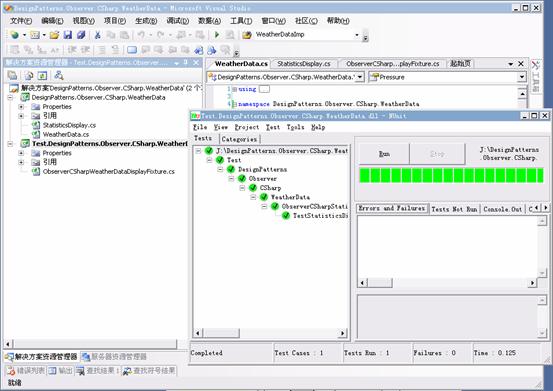Open the 调试(D) menu in Visual Studio
Image resolution: width=553 pixels, height=391 pixels.
(177, 21)
